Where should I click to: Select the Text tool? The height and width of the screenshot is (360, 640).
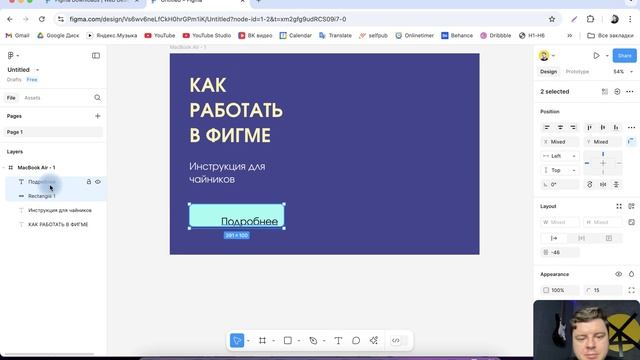[338, 340]
